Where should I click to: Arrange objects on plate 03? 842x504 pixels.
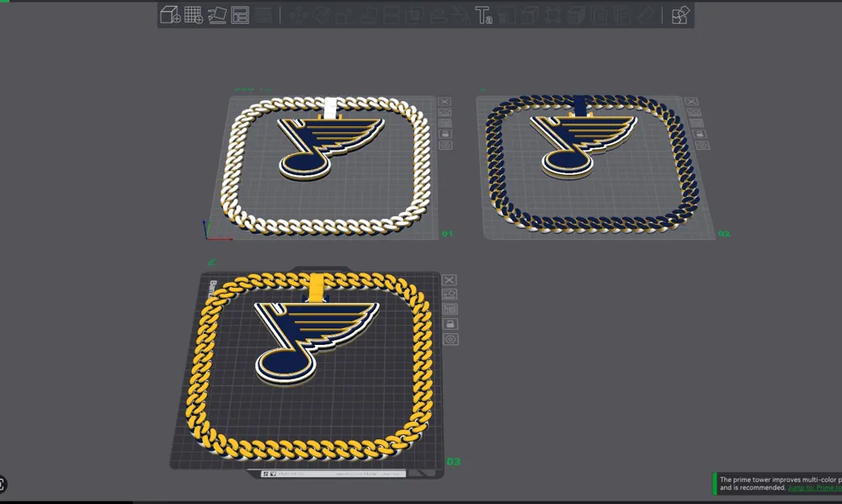click(450, 309)
